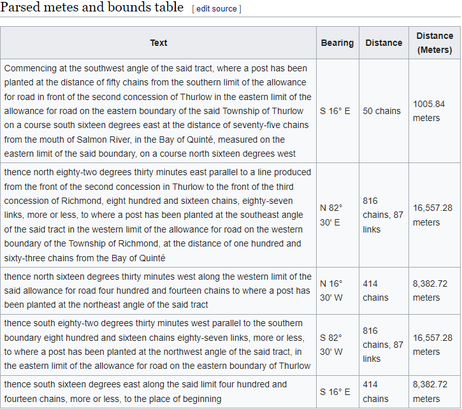Select the paragraph starting 'Commencing at the southwest angle'
Viewport: 462px width, 409px height.
coord(158,111)
